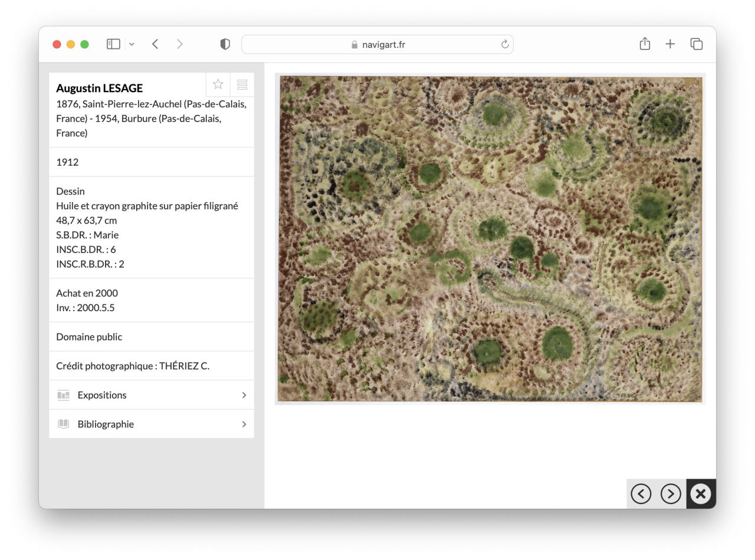755x560 pixels.
Task: Zoom the Safari window with the green button
Action: [x=84, y=44]
